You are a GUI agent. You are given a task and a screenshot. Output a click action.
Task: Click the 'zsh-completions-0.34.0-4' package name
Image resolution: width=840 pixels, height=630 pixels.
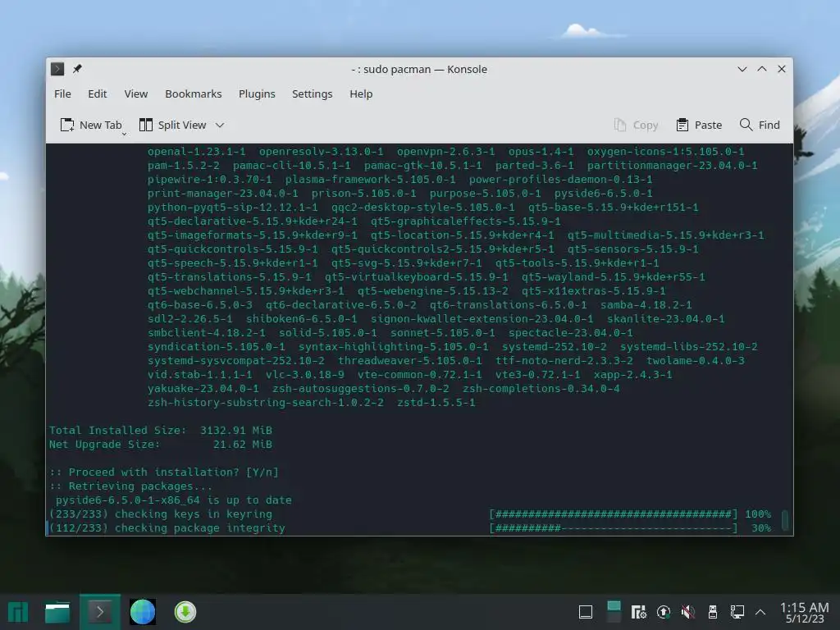(x=541, y=388)
